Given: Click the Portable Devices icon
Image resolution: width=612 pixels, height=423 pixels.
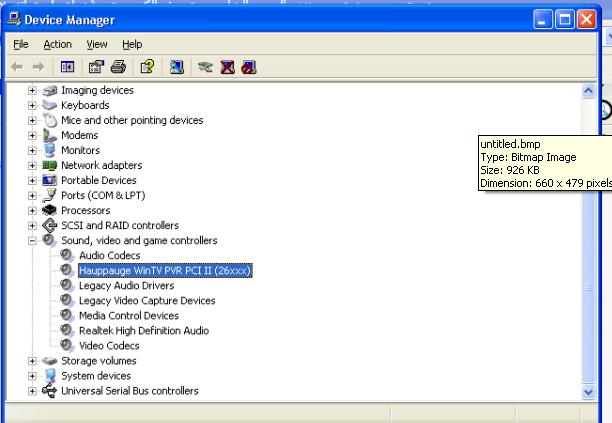Looking at the screenshot, I should (x=50, y=180).
